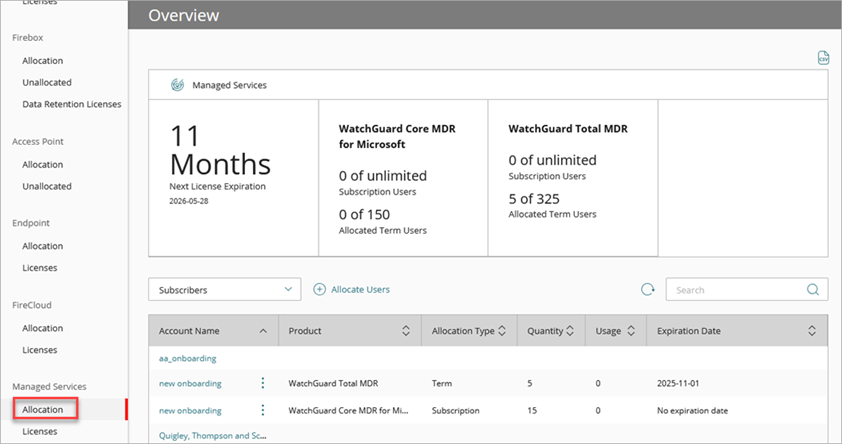
Task: Click the Expiration Date column header text
Action: pyautogui.click(x=689, y=331)
